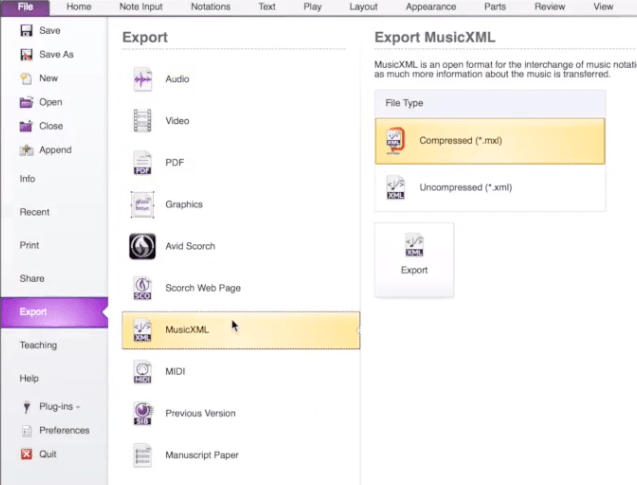Switch to the View ribbon tab
Viewport: 637px width, 485px height.
(603, 7)
